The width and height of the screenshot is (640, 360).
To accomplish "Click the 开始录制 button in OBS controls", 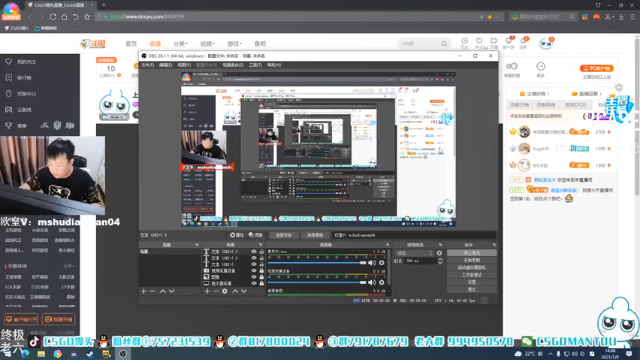I will (472, 260).
